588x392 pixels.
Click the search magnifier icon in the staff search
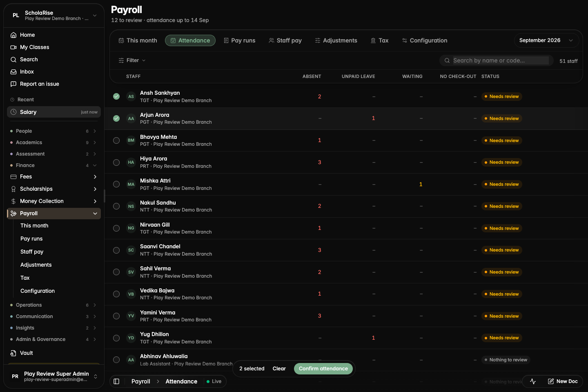447,60
